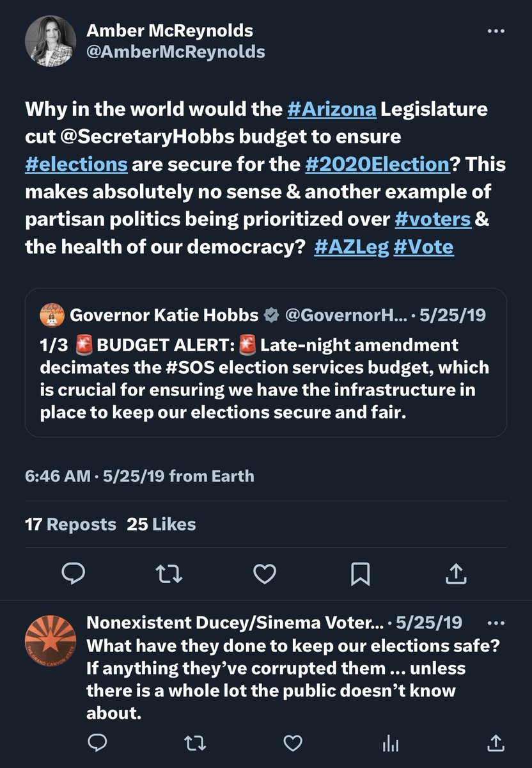This screenshot has height=768, width=532.
Task: Open more options on Nonexistent Ducey/Sinema reply
Action: [x=496, y=622]
